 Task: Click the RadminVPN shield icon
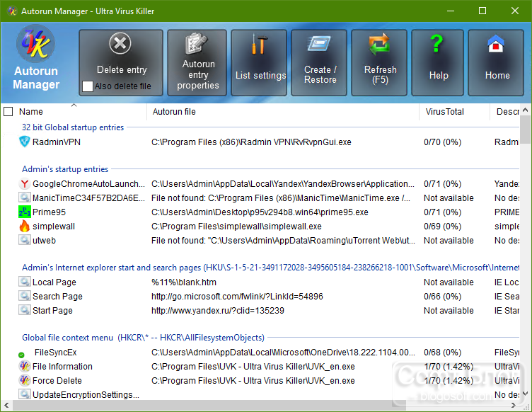point(25,142)
